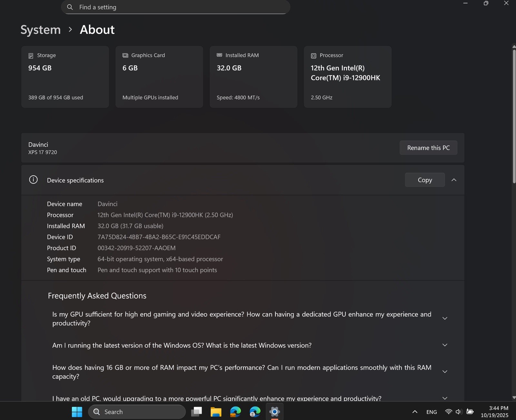Go back to System in breadcrumb
The height and width of the screenshot is (420, 516).
41,30
